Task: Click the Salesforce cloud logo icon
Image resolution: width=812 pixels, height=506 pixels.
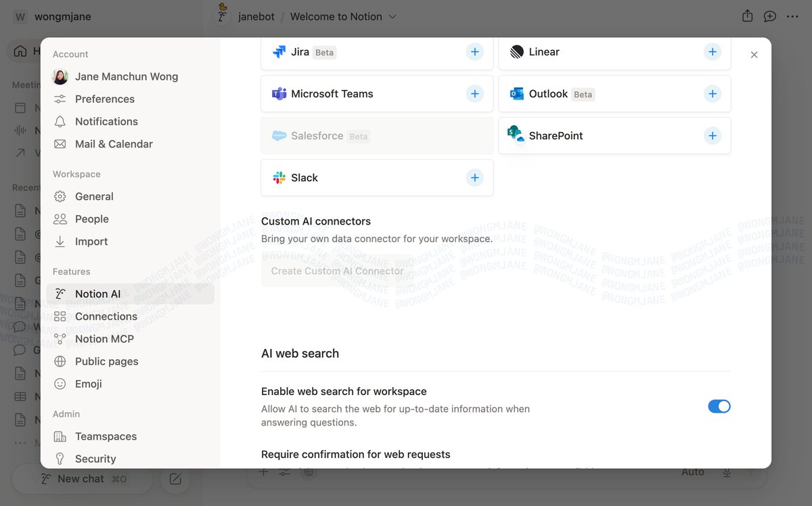Action: (279, 136)
